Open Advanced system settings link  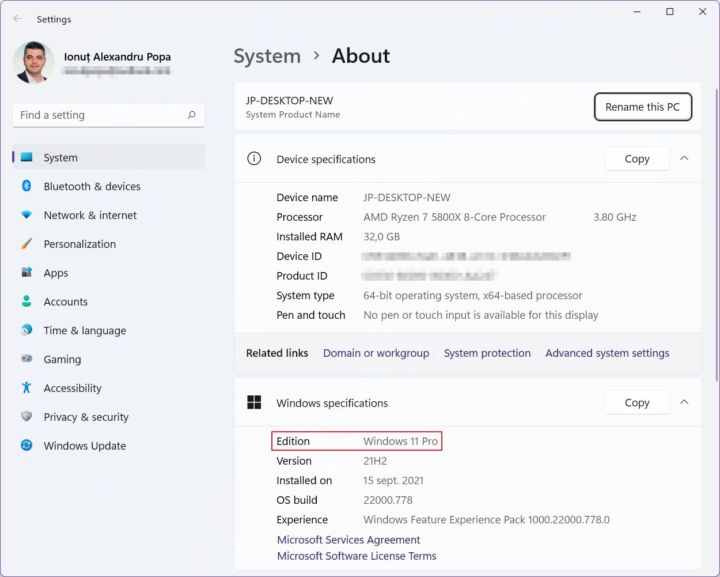[x=607, y=353]
